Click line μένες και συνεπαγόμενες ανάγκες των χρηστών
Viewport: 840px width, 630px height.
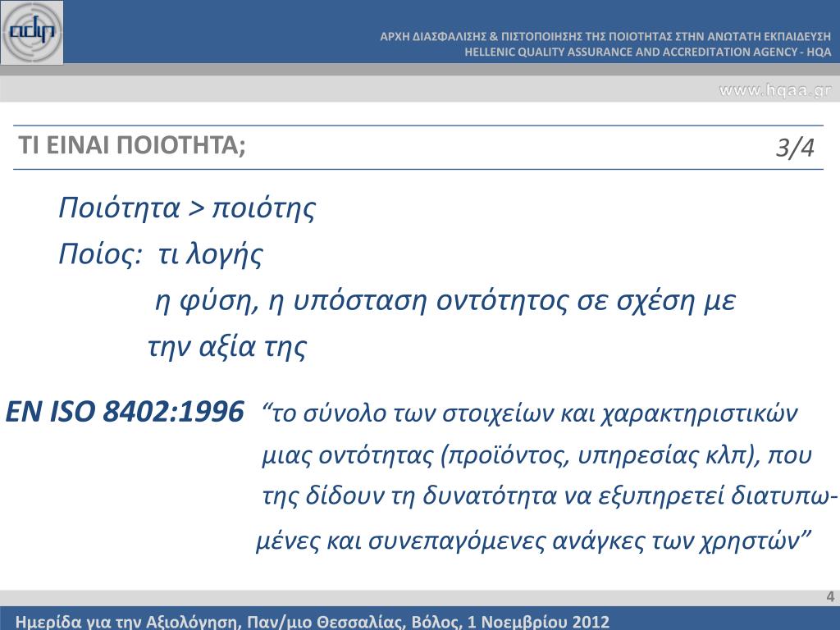[534, 541]
